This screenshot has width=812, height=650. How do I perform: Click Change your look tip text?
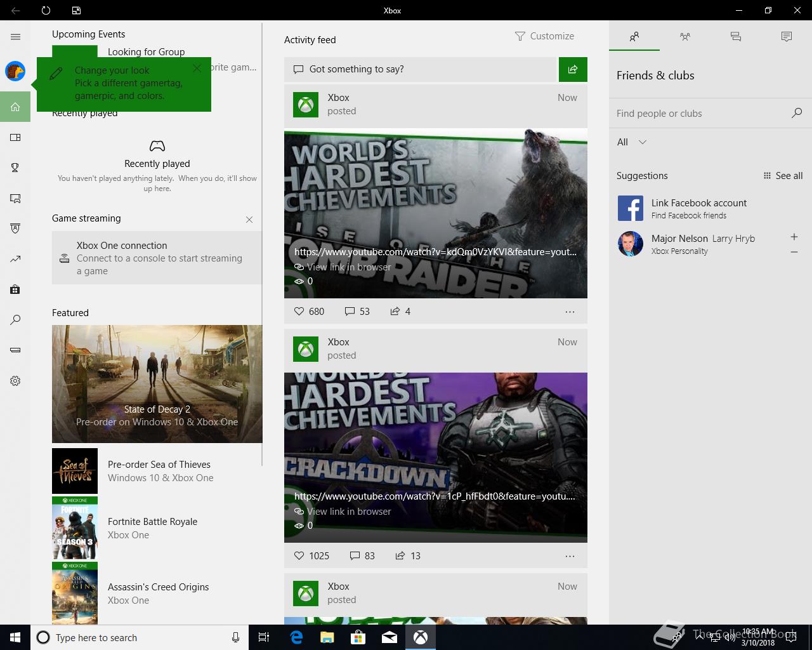(129, 83)
